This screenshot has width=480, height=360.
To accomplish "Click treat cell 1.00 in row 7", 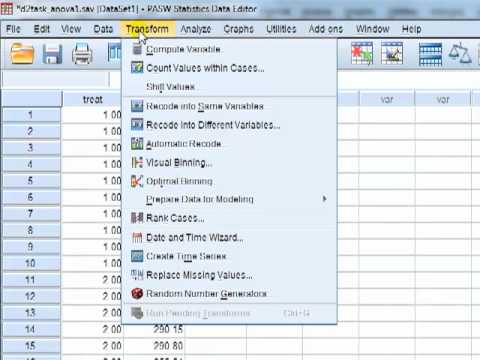I will (92, 214).
